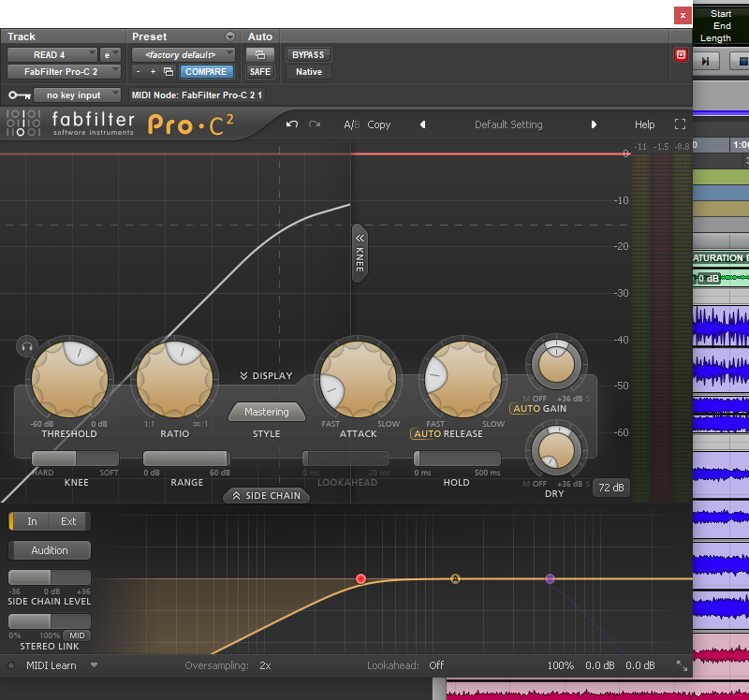
Task: Click the next preset plus button
Action: tap(153, 72)
